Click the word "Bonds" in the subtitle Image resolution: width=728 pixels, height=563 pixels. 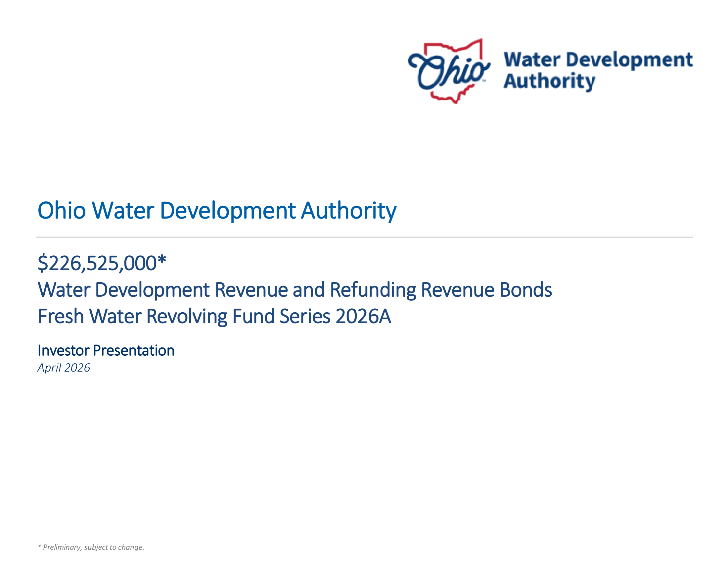525,289
